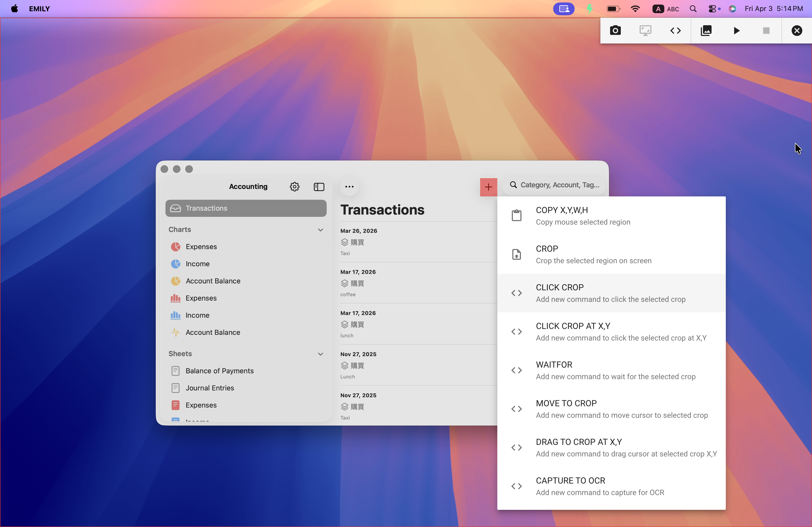Close the automation toolbar with the X icon
812x527 pixels.
click(796, 31)
